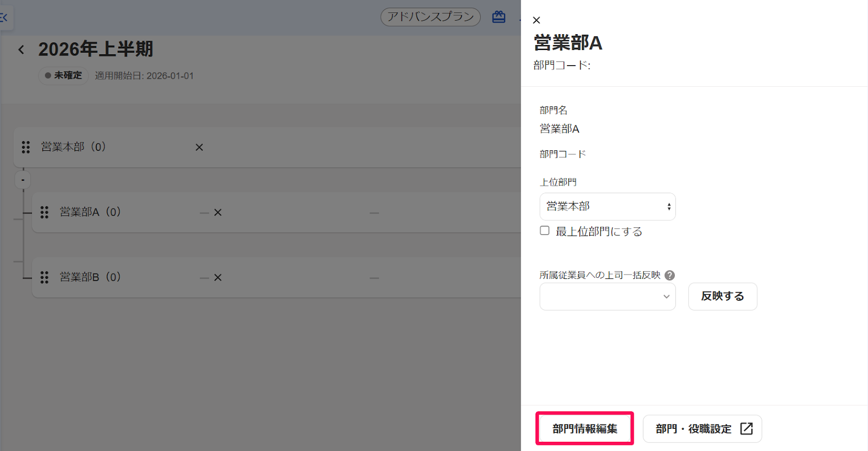Click the 反映する button
This screenshot has height=451, width=868.
click(x=723, y=296)
